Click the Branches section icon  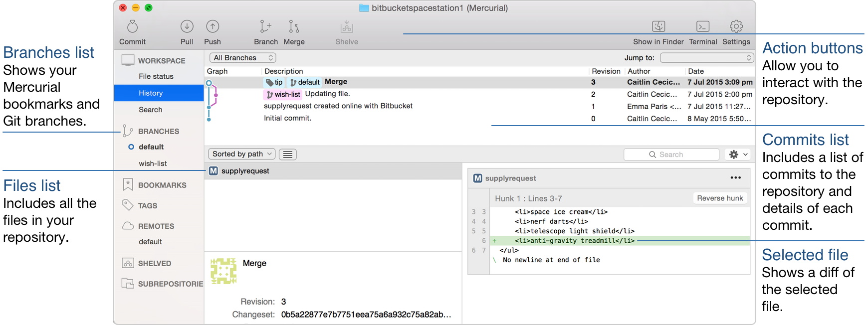pos(128,131)
